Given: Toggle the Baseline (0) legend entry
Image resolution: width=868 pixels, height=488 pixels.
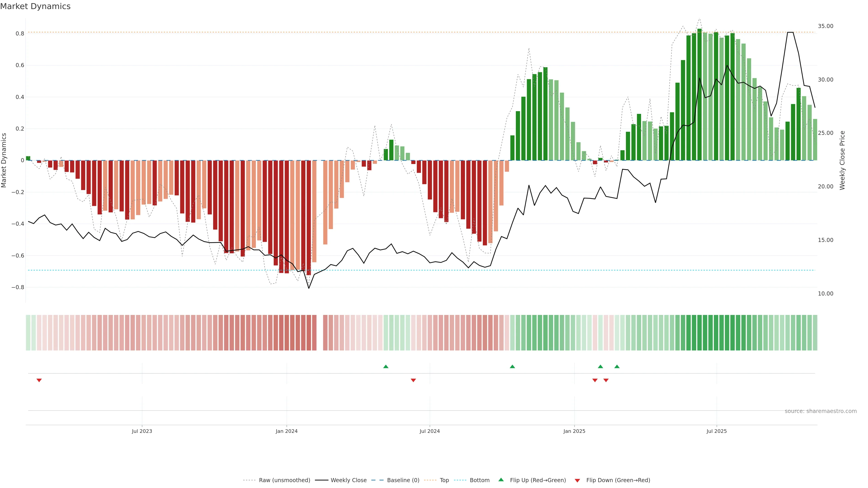Looking at the screenshot, I should pos(403,480).
